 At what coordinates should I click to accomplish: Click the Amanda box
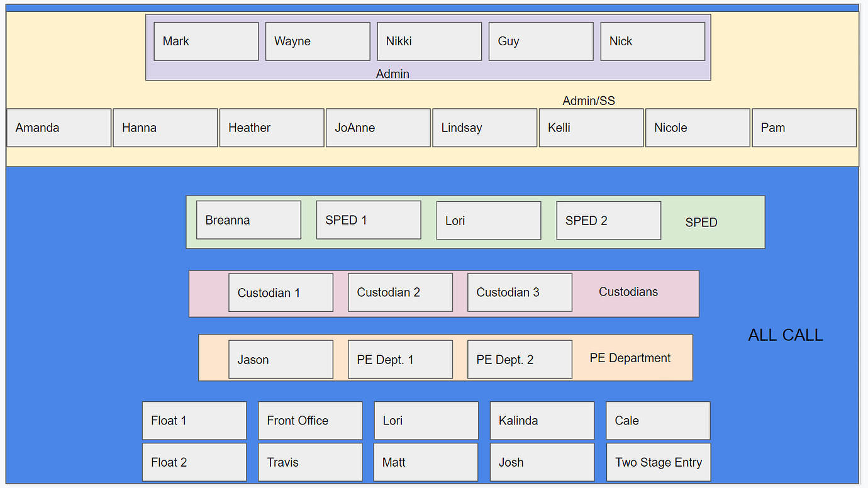[58, 128]
